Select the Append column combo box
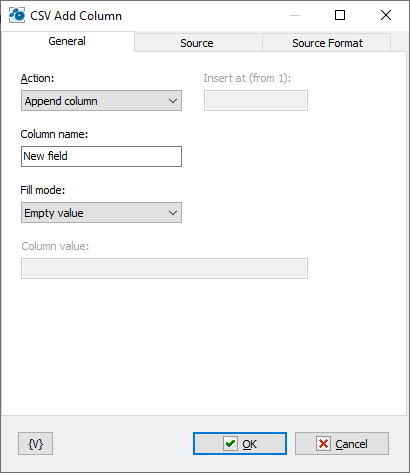Screen dimensions: 410x473 (101, 101)
